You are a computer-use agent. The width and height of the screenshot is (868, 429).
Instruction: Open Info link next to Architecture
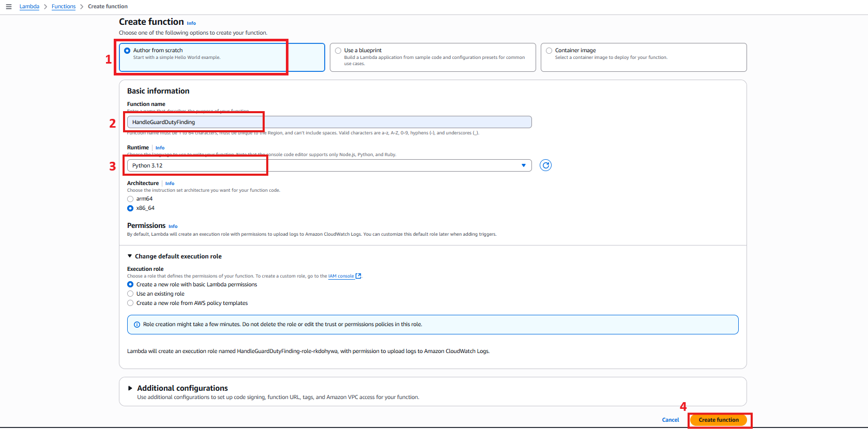click(170, 183)
